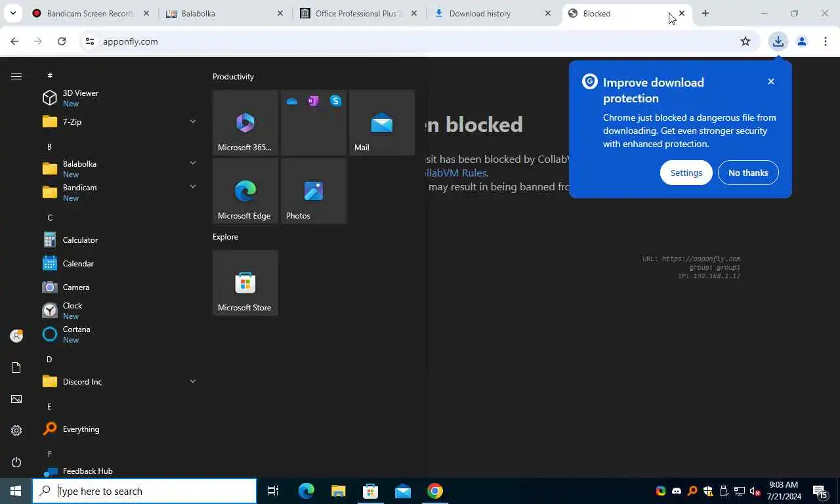The width and height of the screenshot is (840, 504).
Task: Switch to the Balabolka tab
Action: coord(225,13)
